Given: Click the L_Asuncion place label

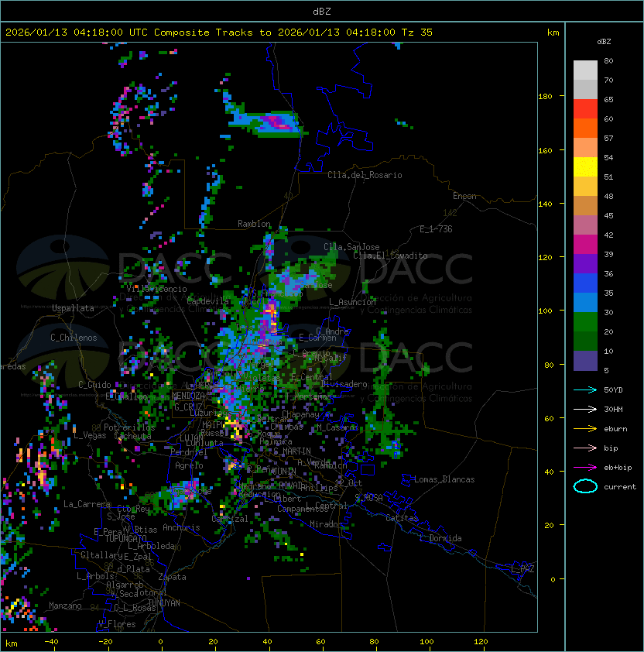Looking at the screenshot, I should point(352,302).
